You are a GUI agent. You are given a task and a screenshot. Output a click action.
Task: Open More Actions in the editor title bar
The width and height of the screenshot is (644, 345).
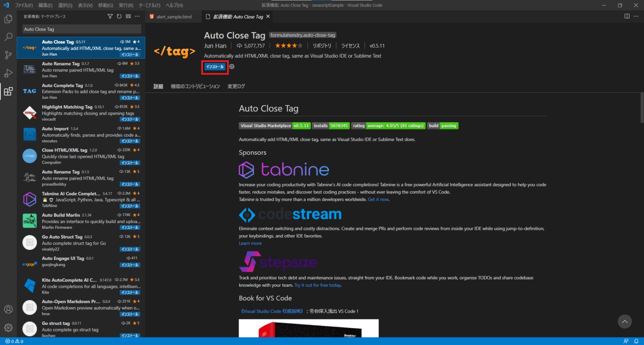pos(635,16)
